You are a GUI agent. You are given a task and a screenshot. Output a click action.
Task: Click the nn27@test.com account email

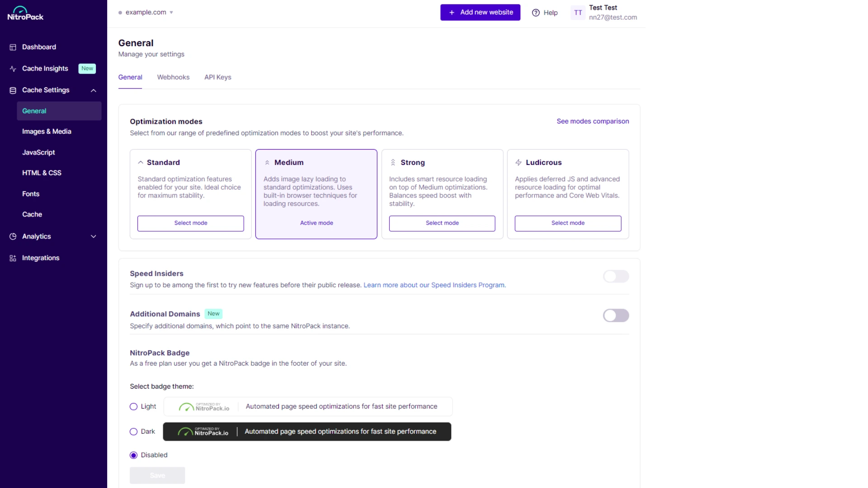click(x=613, y=18)
